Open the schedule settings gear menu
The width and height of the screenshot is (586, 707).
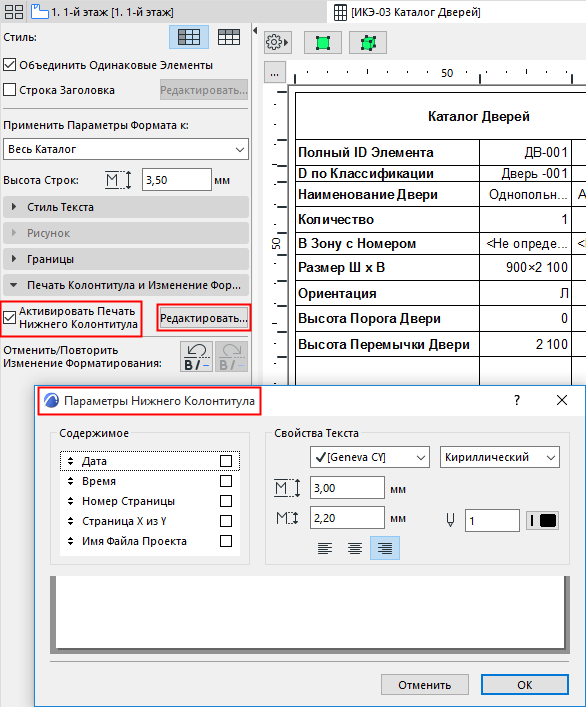click(x=276, y=43)
